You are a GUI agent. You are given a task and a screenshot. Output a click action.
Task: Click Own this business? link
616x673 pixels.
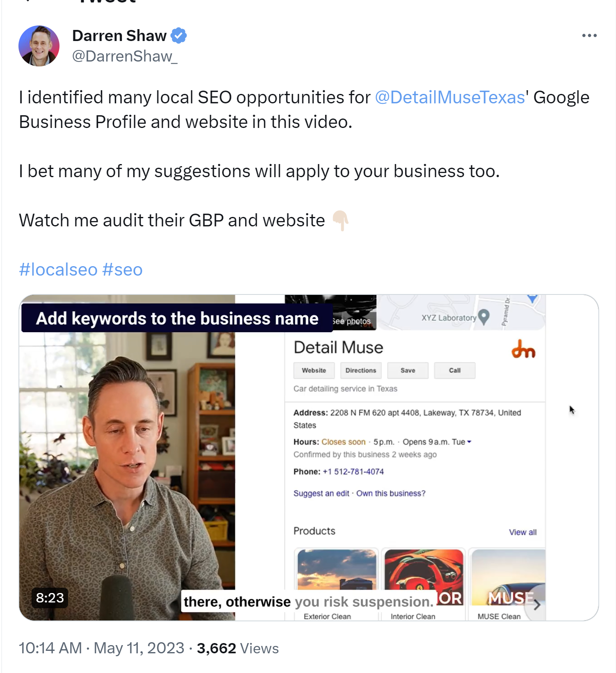[390, 493]
